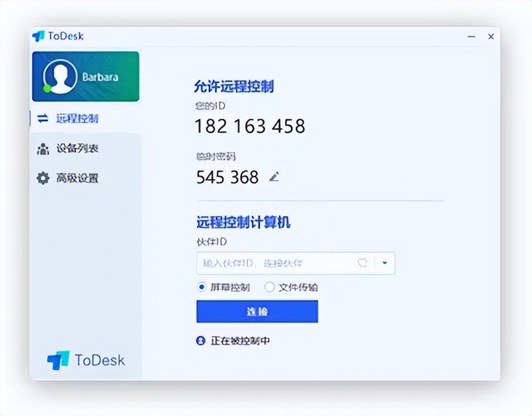This screenshot has height=416, width=532.
Task: Click the pencil icon beside temporary password
Action: point(274,177)
